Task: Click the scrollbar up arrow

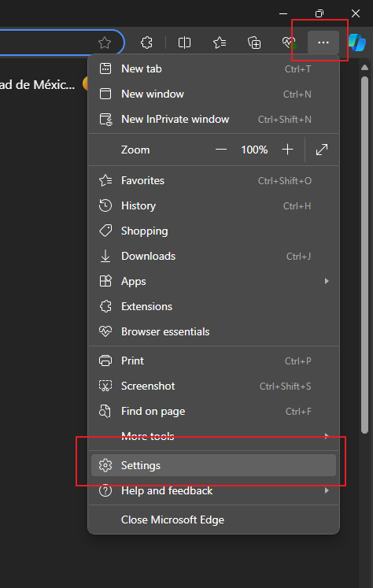Action: (x=365, y=68)
